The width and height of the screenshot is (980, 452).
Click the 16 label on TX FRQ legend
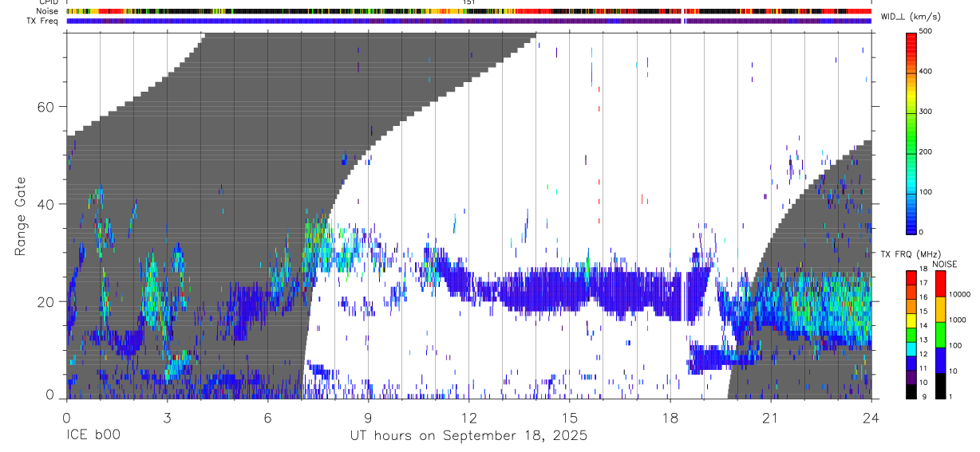click(923, 297)
